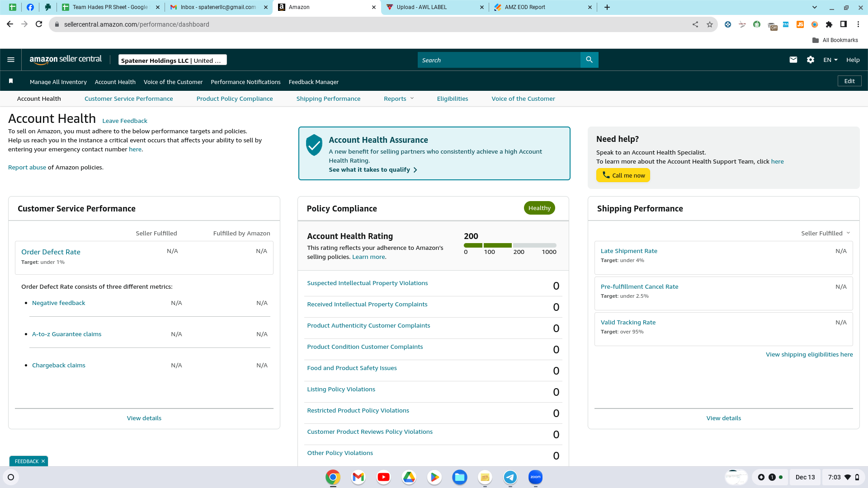Open Suspected Intellectual Property Violations

pos(368,283)
